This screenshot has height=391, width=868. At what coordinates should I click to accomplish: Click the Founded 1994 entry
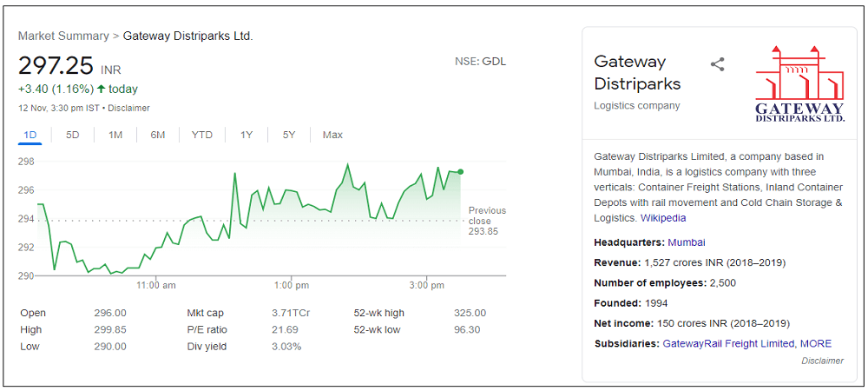tap(630, 303)
